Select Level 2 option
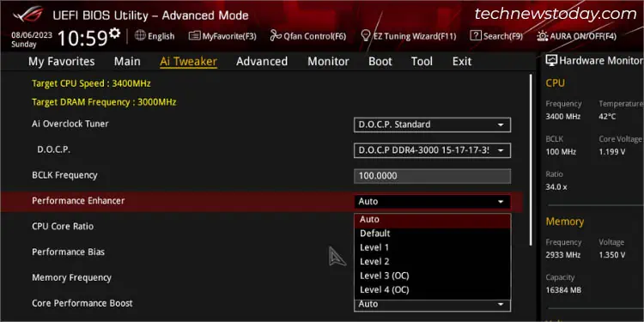Image resolution: width=644 pixels, height=322 pixels. point(432,262)
